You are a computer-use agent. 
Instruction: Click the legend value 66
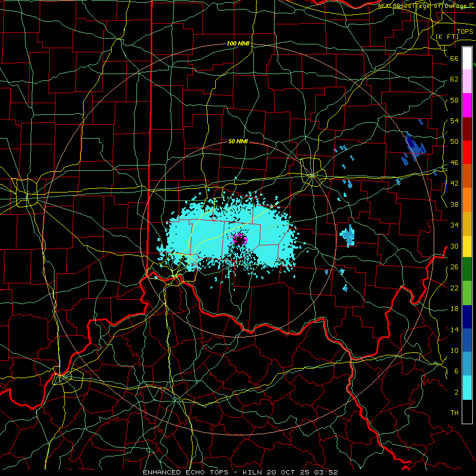pos(454,58)
